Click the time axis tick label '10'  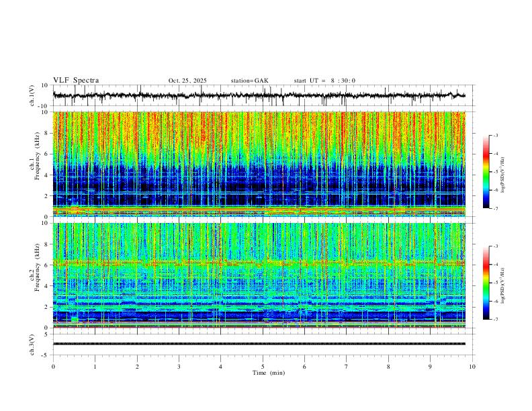pyautogui.click(x=472, y=367)
